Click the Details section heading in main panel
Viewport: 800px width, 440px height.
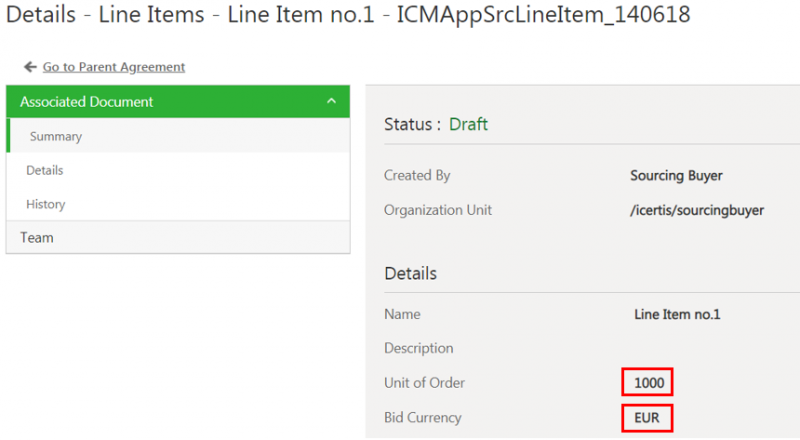410,273
